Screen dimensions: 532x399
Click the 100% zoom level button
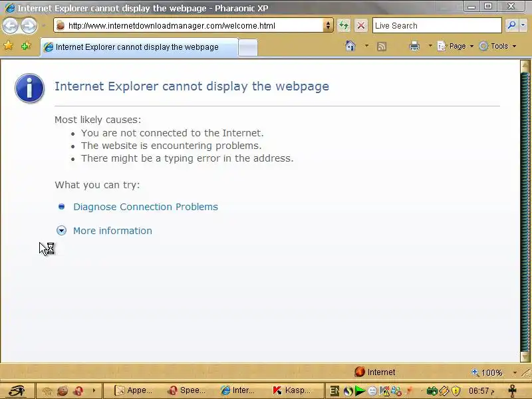(487, 372)
